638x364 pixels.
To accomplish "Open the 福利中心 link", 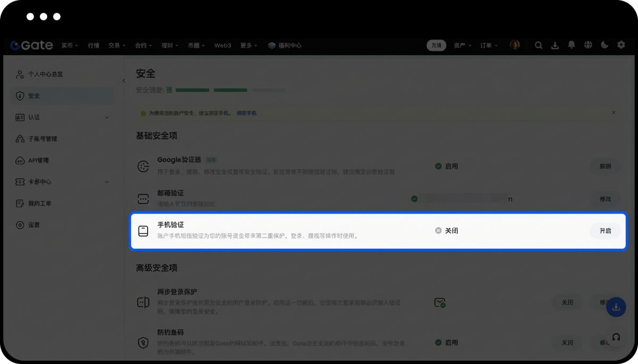I will tap(290, 46).
